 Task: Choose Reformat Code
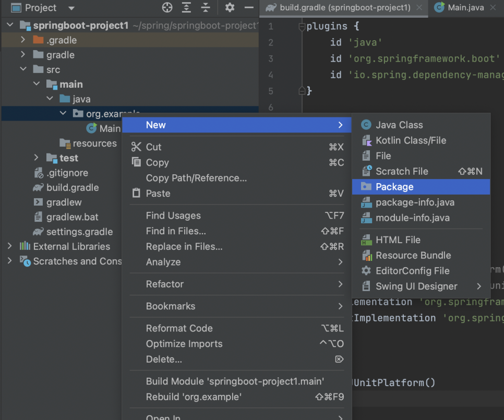click(237, 328)
